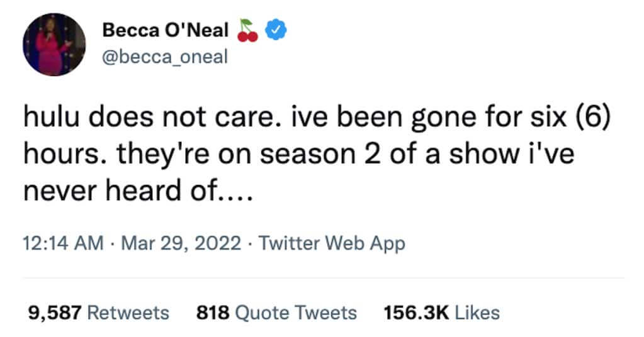Click the 156.3K likes number

click(x=417, y=313)
